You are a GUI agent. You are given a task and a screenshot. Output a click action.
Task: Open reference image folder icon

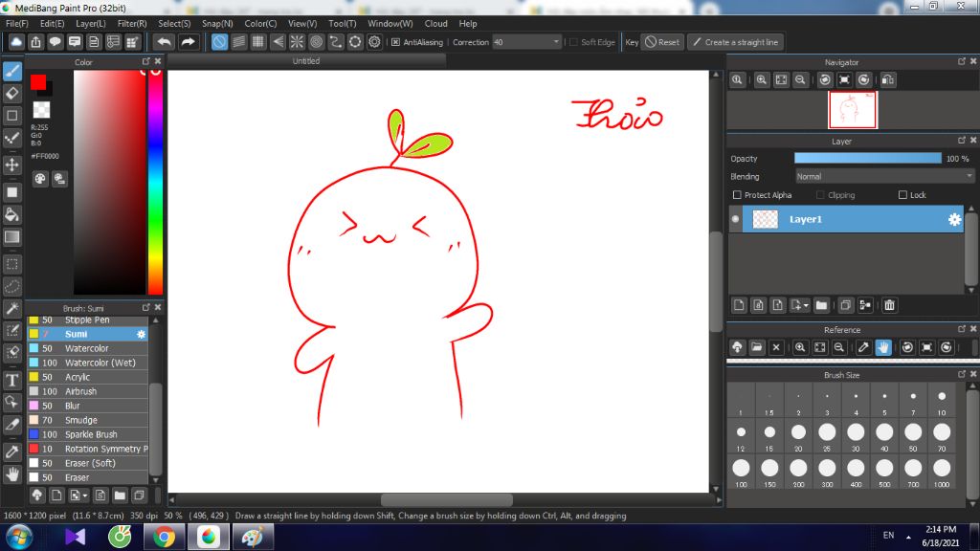(757, 347)
